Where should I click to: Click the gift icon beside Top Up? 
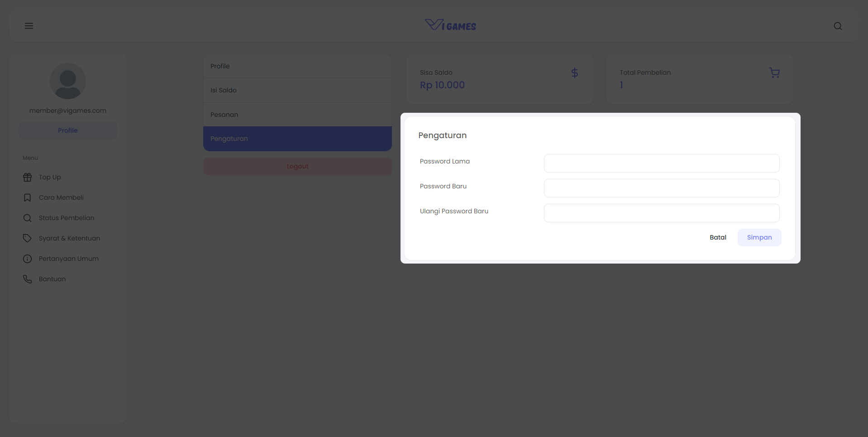coord(28,177)
